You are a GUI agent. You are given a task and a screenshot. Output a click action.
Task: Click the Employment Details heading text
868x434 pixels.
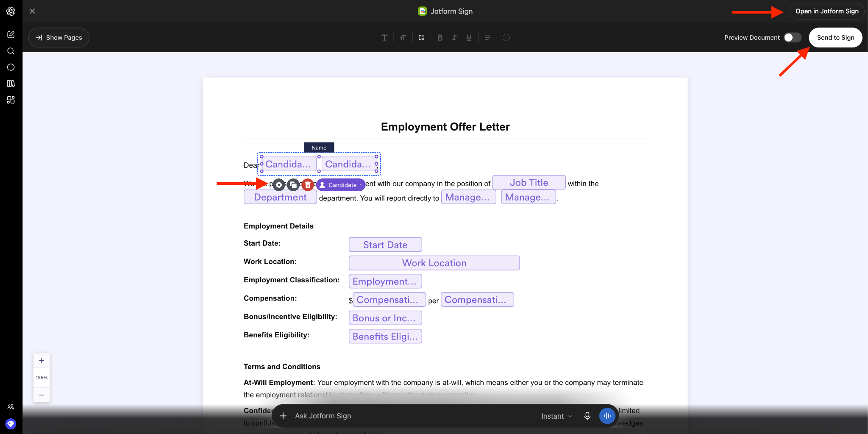click(x=278, y=226)
